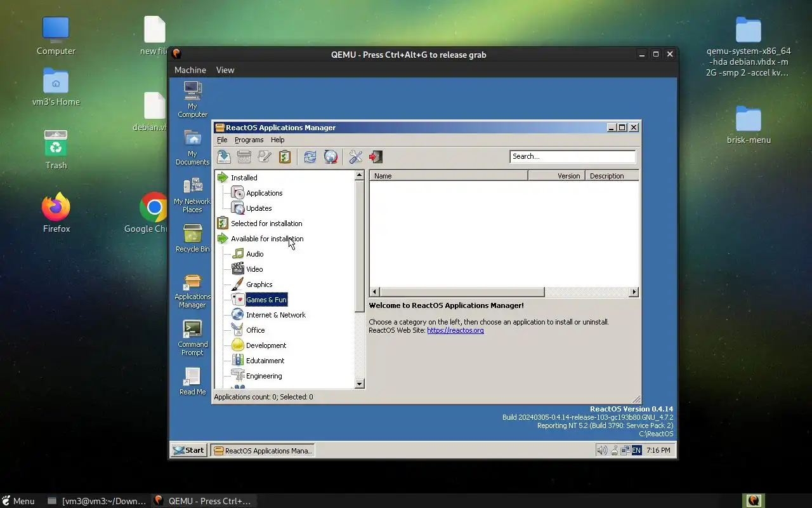Open the host panel Menu button
Screen dimensions: 812x508
pyautogui.click(x=18, y=501)
